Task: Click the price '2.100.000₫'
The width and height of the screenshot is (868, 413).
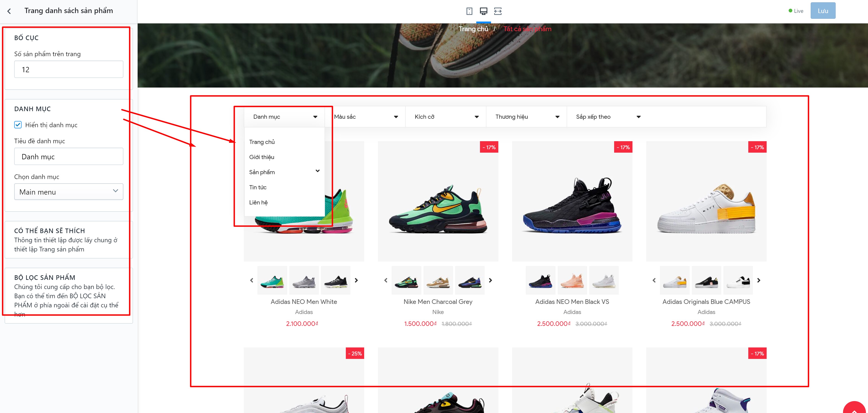Action: tap(302, 324)
